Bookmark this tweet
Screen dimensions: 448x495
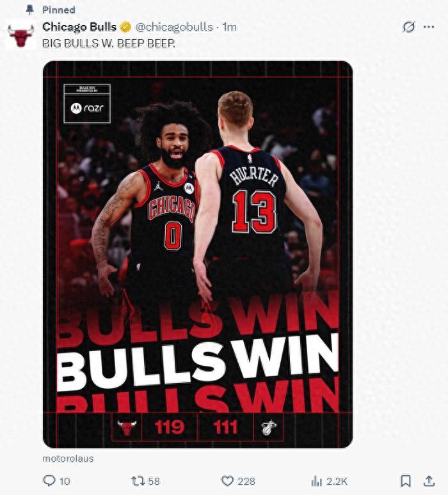pyautogui.click(x=406, y=481)
